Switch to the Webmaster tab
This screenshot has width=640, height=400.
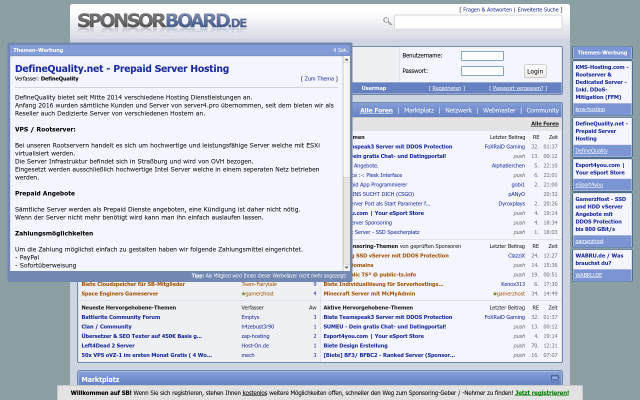point(499,110)
